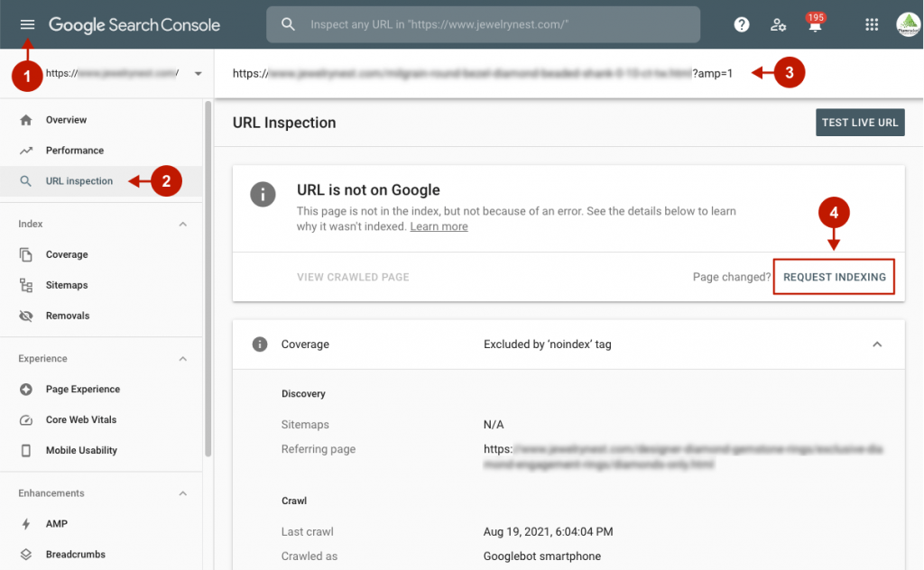Go to the Performance report

click(x=74, y=151)
